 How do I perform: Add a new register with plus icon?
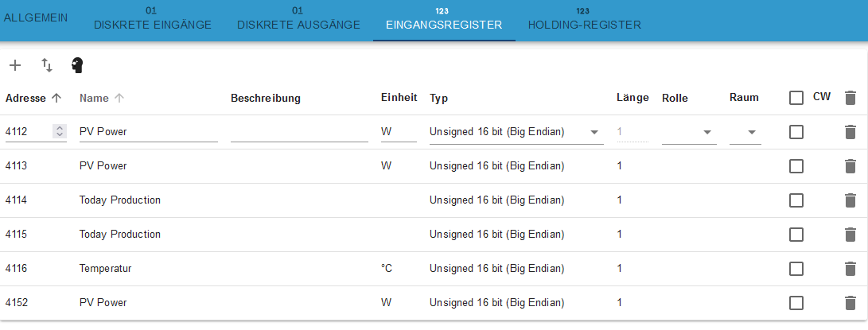[x=15, y=65]
